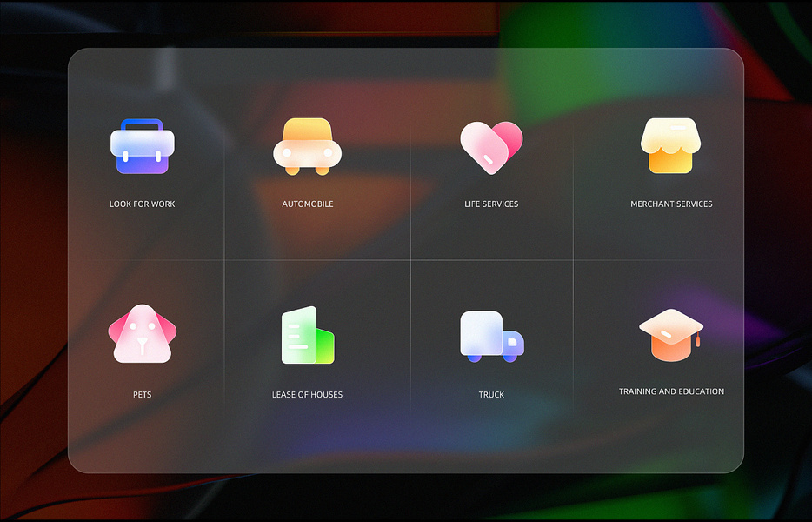
Task: Tap the MERCHANT SERVICES label
Action: pos(671,204)
